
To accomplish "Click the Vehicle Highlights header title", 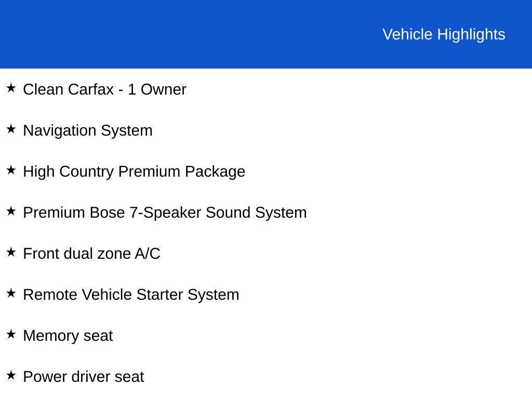I will point(444,34).
